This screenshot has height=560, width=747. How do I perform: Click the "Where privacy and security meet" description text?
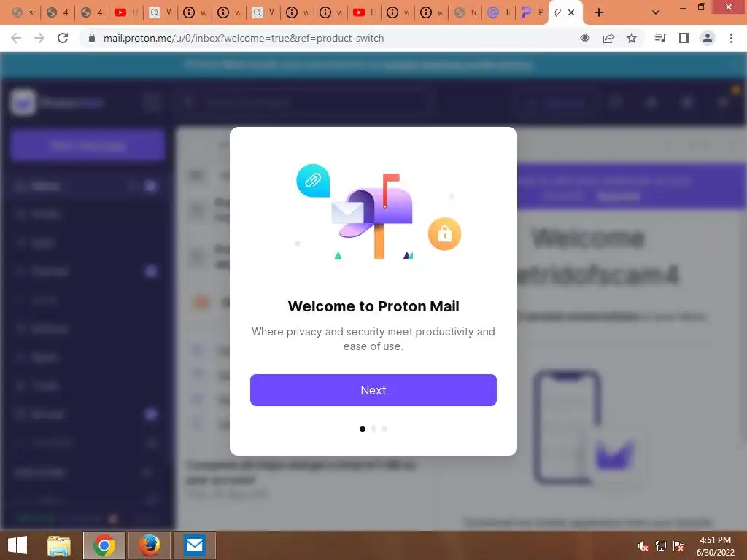coord(373,338)
